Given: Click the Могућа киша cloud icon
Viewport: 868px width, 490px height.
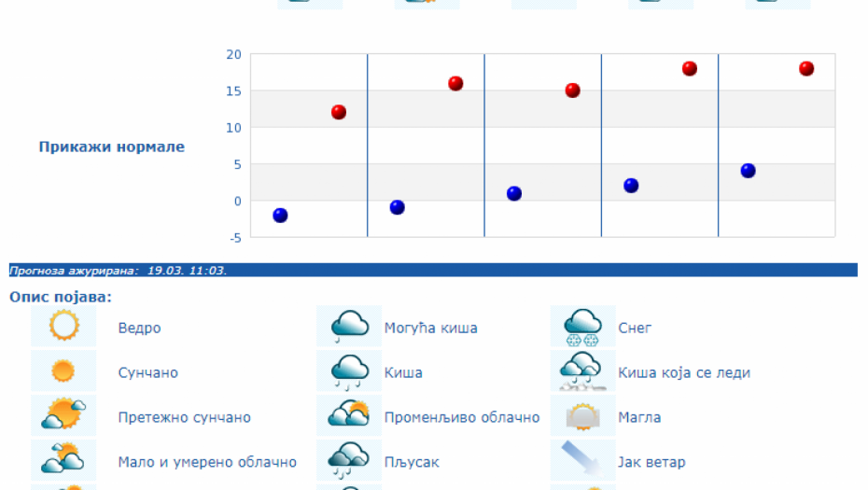Looking at the screenshot, I should [350, 327].
